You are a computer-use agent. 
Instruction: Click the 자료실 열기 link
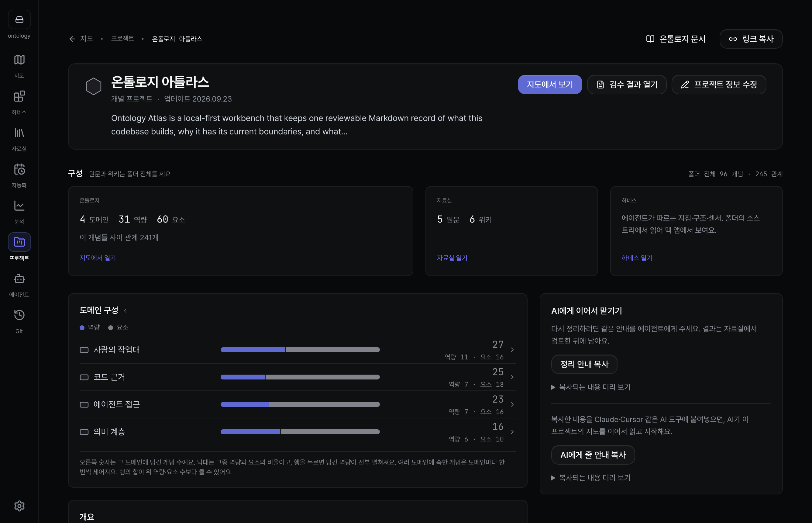point(452,258)
